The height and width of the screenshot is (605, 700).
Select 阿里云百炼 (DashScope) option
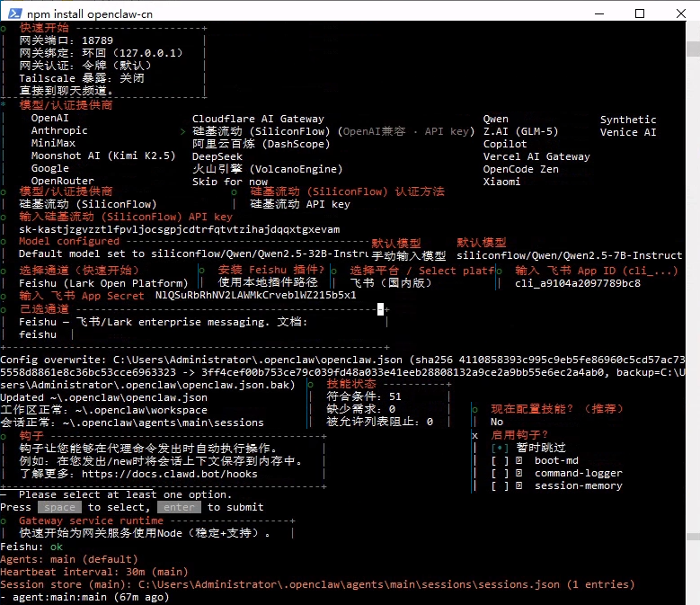(261, 144)
